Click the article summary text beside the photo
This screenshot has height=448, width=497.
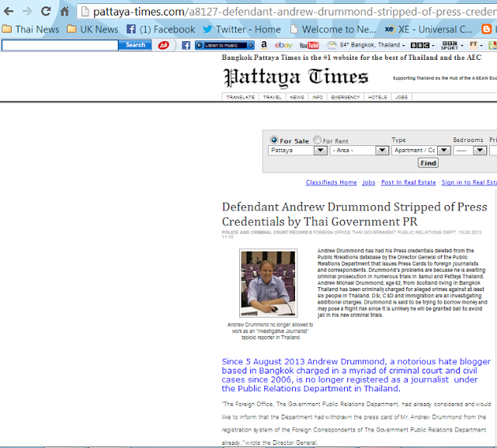(x=402, y=283)
